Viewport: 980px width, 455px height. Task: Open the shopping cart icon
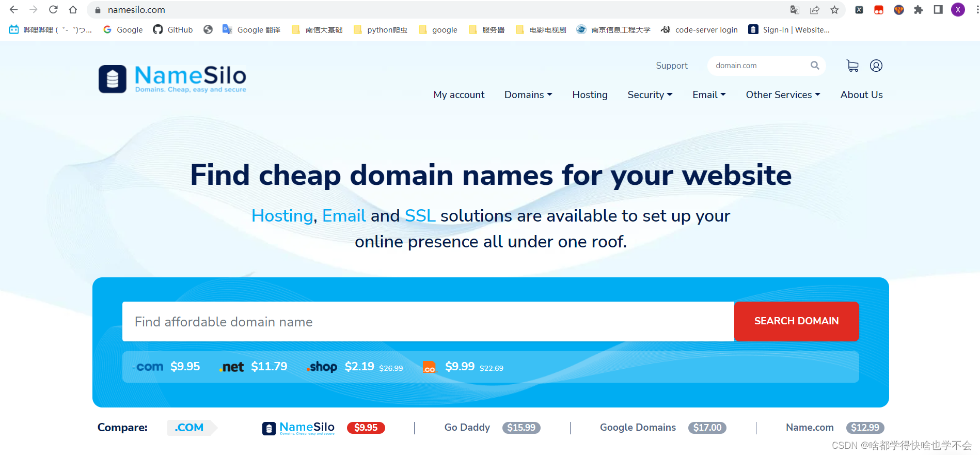(852, 66)
